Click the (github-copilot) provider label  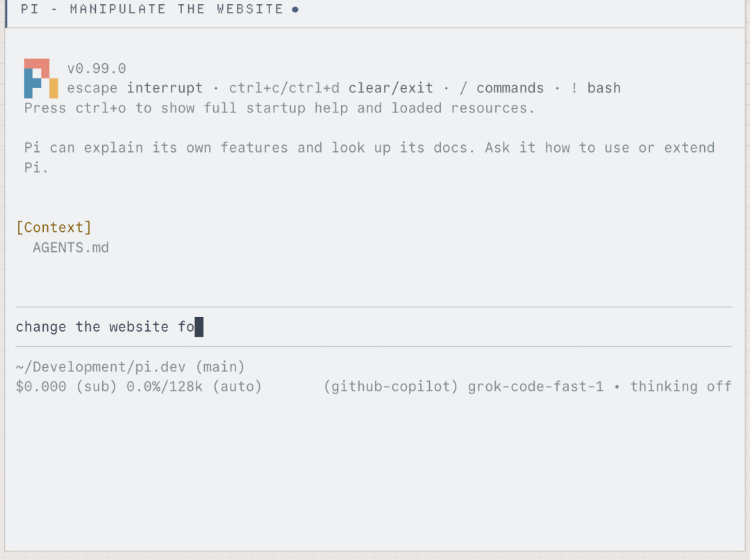[x=391, y=387]
